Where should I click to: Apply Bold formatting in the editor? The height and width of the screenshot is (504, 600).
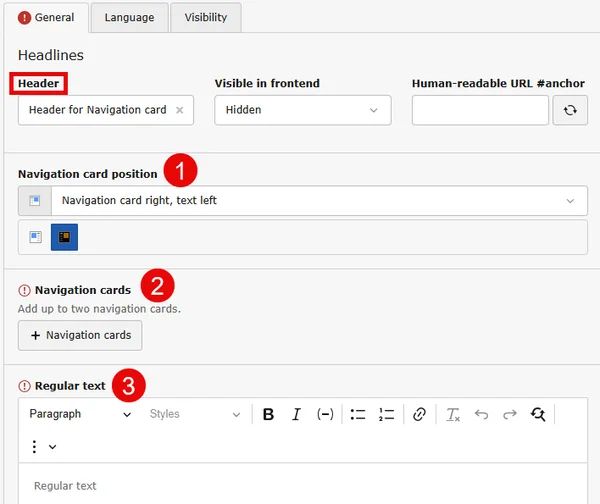(268, 414)
